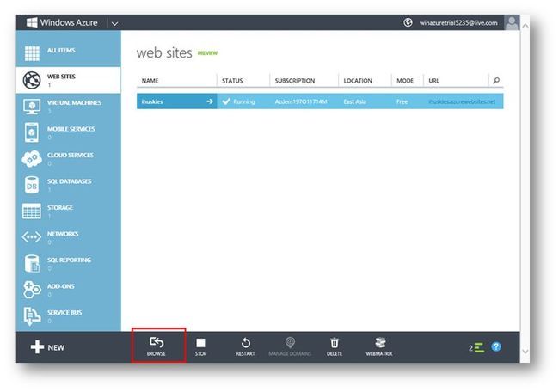The width and height of the screenshot is (559, 392).
Task: Open ihuskies.azurewebsites.net URL link
Action: point(462,101)
